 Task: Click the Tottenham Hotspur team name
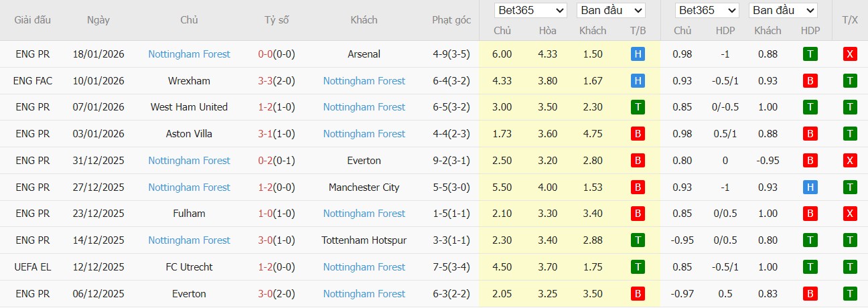tap(364, 240)
